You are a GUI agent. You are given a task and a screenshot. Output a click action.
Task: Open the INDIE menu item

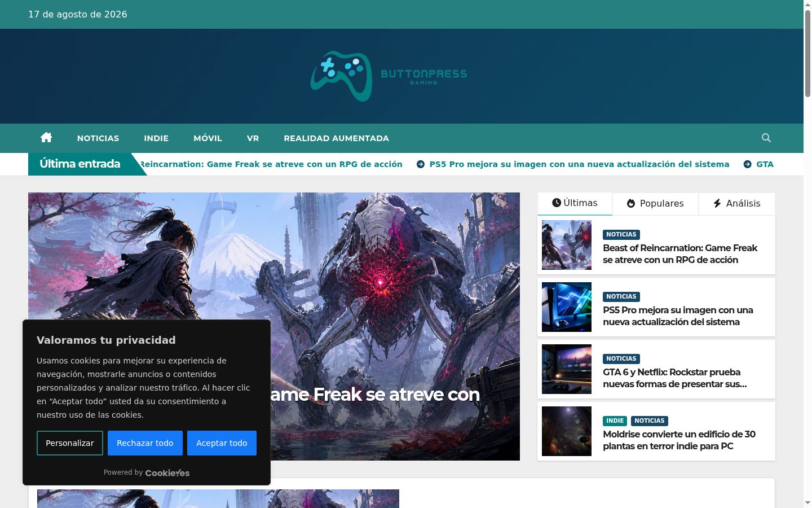[x=156, y=138]
